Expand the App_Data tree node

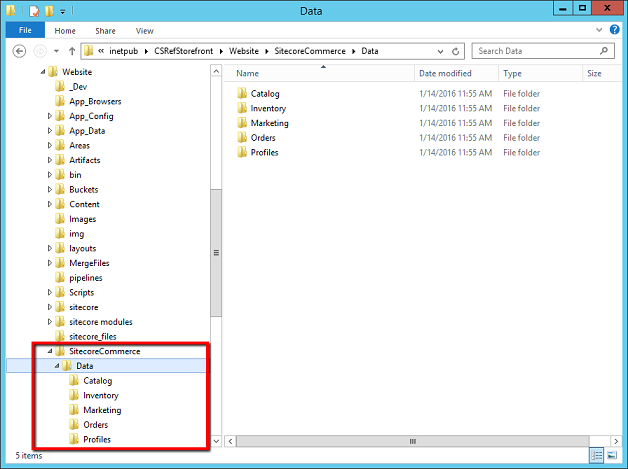[x=50, y=131]
